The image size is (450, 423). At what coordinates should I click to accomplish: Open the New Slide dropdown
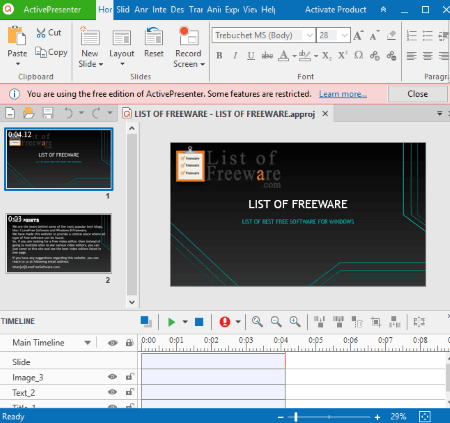point(101,64)
